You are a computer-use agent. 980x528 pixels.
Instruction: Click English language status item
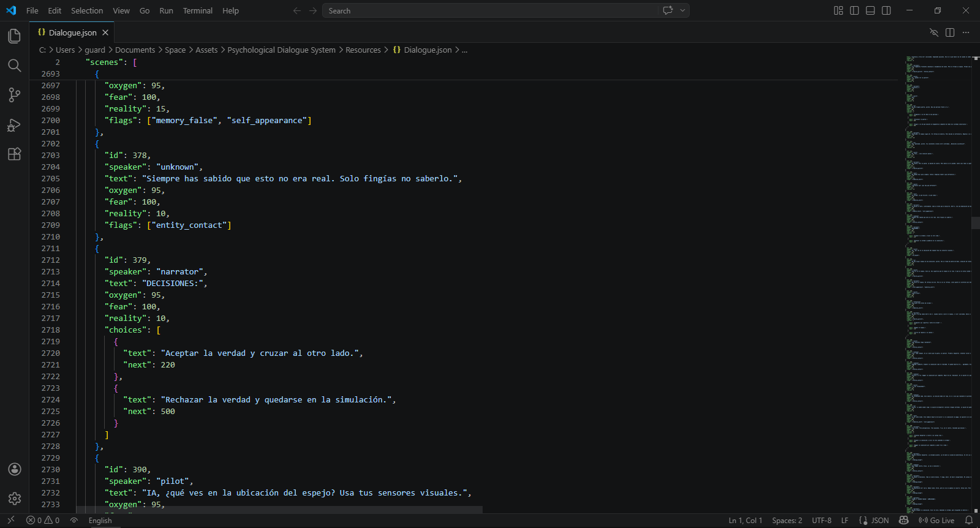[x=100, y=521]
